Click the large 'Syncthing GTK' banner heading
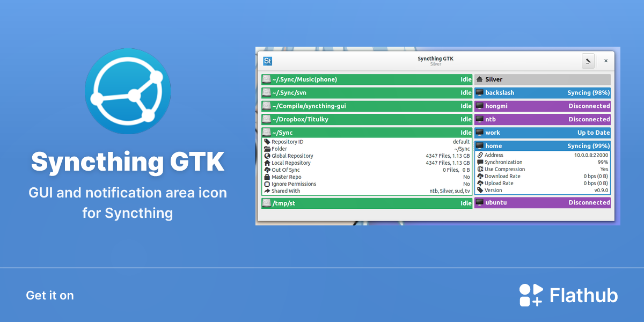This screenshot has width=644, height=322. coord(128,162)
